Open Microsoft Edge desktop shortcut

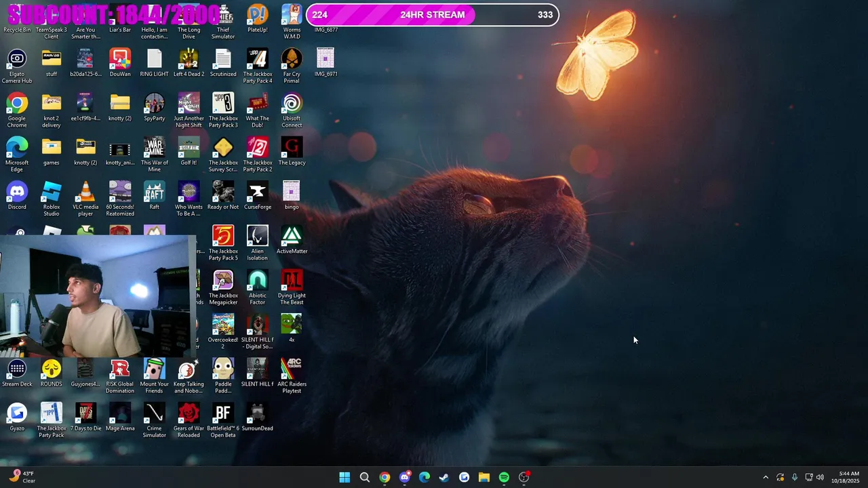click(x=17, y=155)
